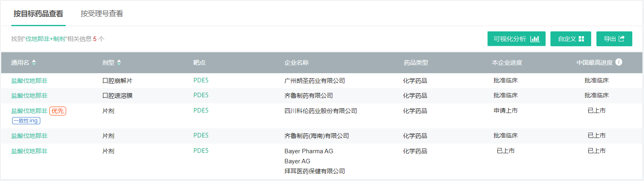The height and width of the screenshot is (181, 644).
Task: Open PDE5 target in the Bayer row
Action: point(201,150)
